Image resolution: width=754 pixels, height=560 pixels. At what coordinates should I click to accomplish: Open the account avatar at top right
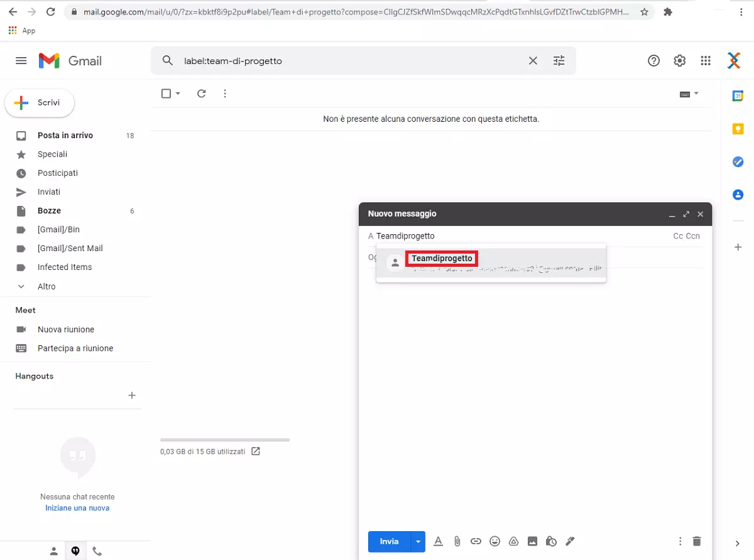pyautogui.click(x=734, y=61)
